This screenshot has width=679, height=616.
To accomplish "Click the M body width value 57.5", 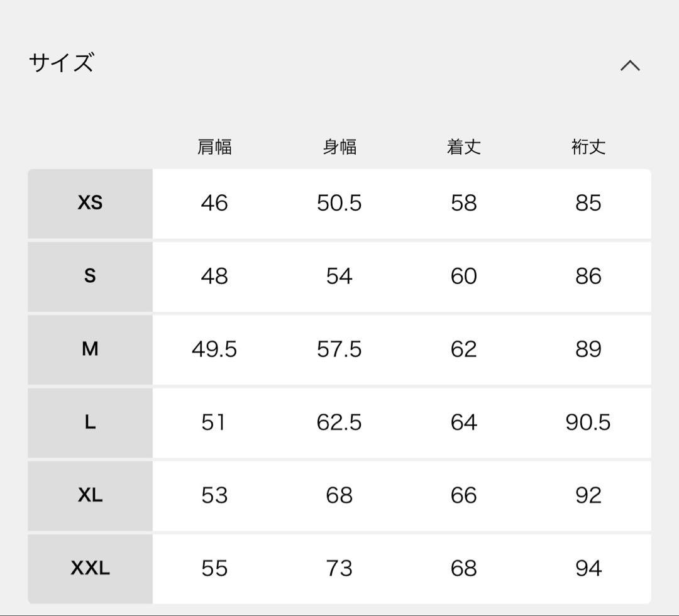I will click(x=339, y=349).
